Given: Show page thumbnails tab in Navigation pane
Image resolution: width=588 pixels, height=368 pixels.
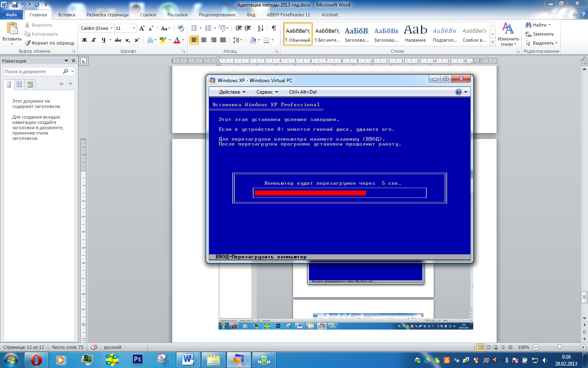Looking at the screenshot, I should (19, 84).
